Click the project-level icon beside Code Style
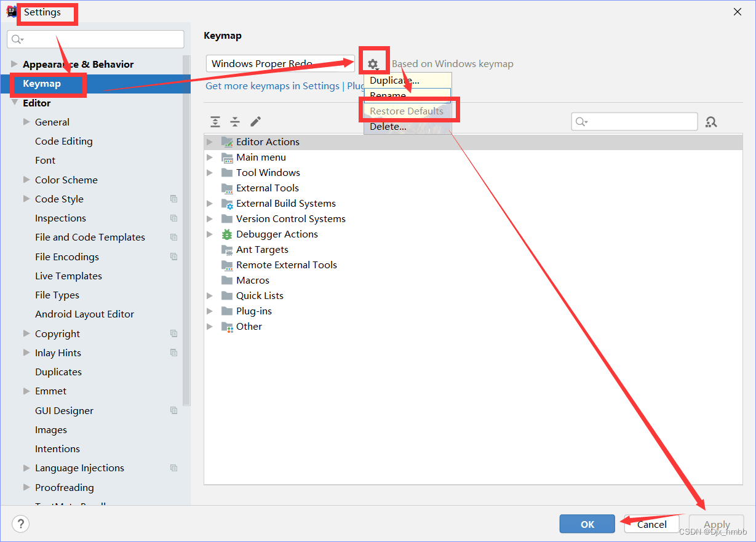This screenshot has width=756, height=542. [x=174, y=199]
